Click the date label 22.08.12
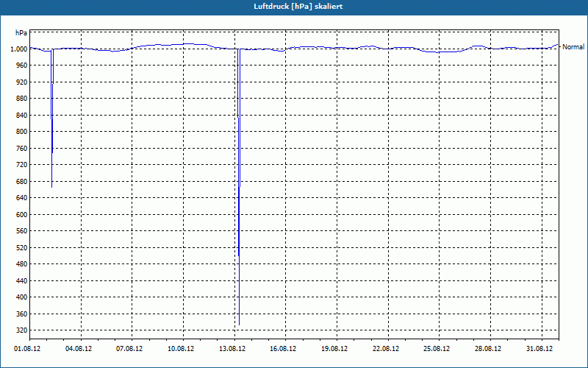 (x=386, y=349)
